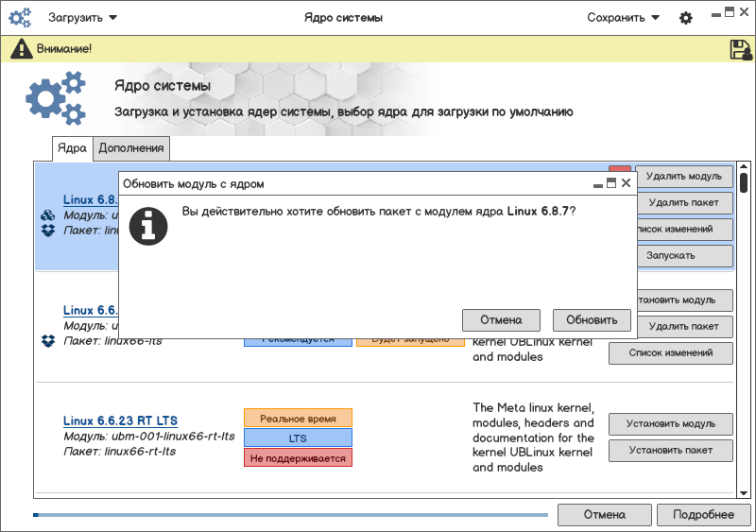Click Удалить пакет for linux66-lts kernel
The height and width of the screenshot is (532, 756).
coord(684,327)
